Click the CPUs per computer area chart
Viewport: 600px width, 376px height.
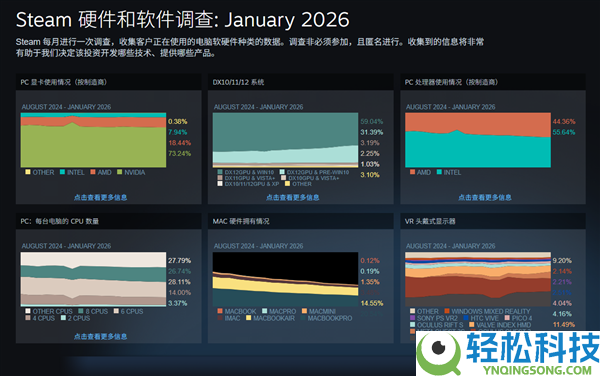click(x=93, y=279)
